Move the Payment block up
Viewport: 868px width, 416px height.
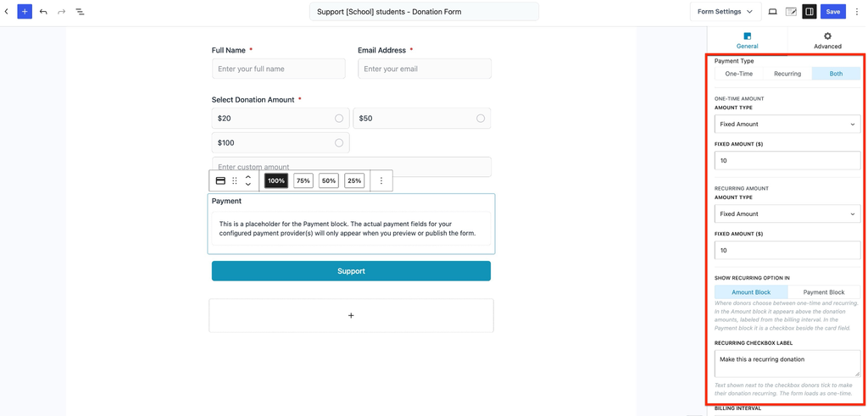248,177
